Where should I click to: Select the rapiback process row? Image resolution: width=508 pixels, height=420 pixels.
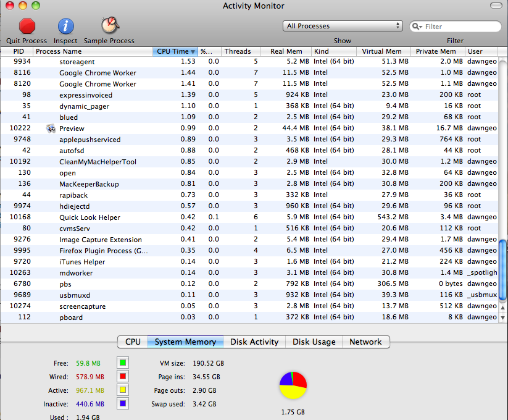pyautogui.click(x=249, y=195)
